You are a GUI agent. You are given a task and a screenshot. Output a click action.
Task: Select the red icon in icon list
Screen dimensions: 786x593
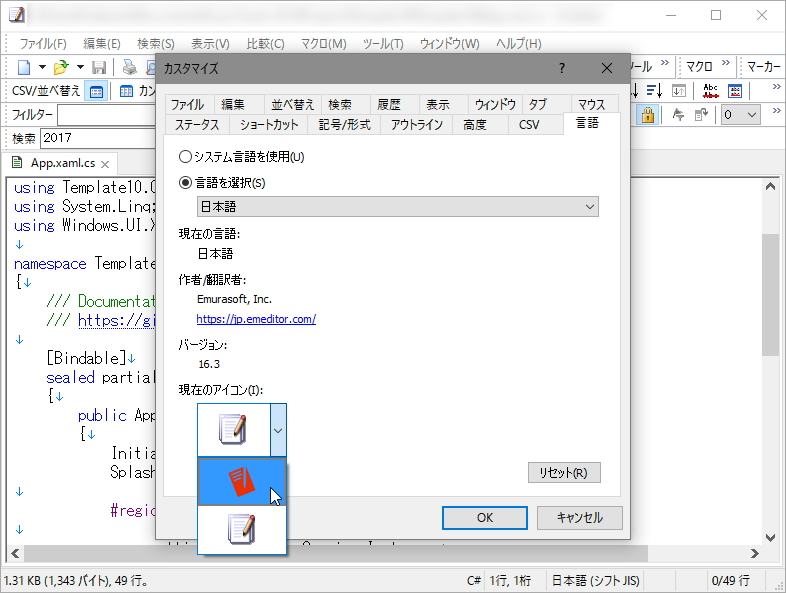[242, 482]
